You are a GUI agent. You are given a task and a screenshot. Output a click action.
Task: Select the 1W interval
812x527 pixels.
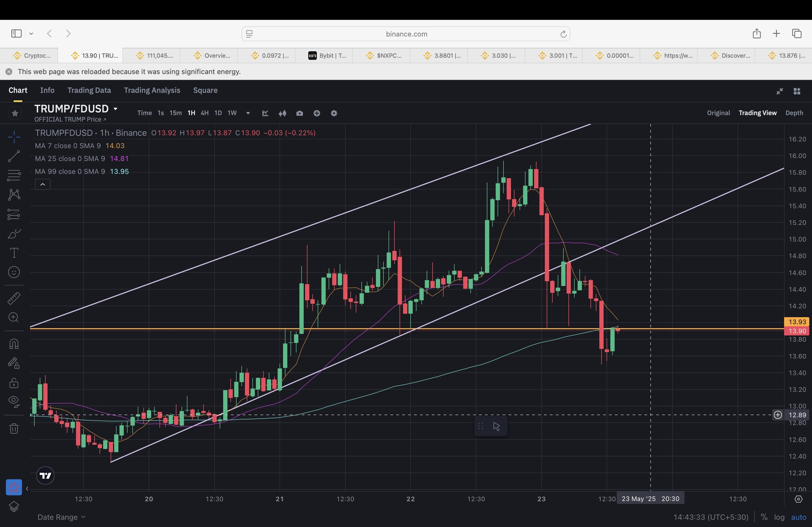[232, 113]
